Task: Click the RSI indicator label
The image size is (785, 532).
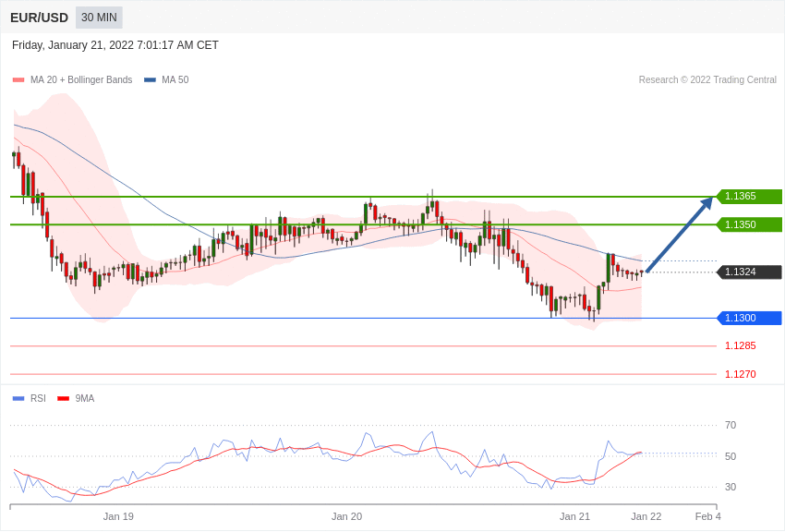Action: 38,399
